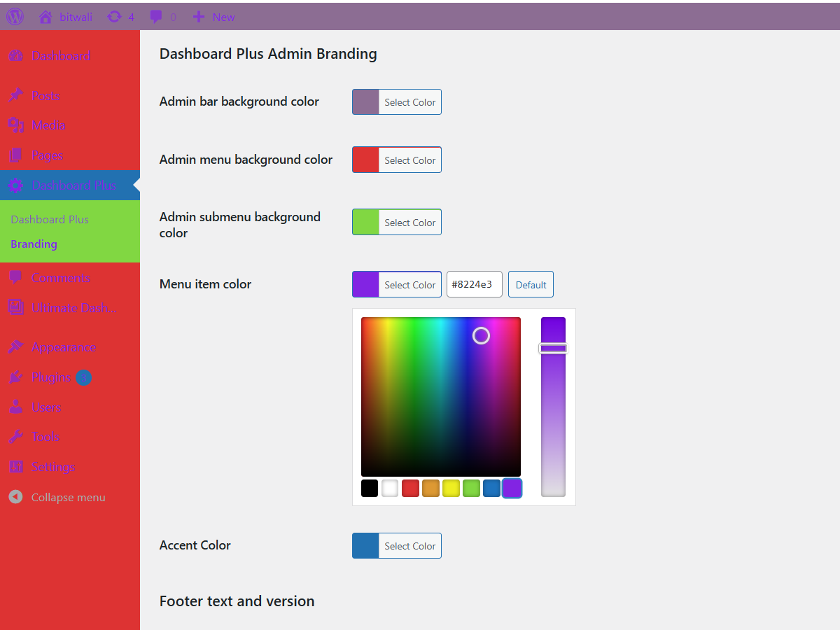This screenshot has width=840, height=630.
Task: Open Comments from the sidebar icon
Action: (16, 278)
